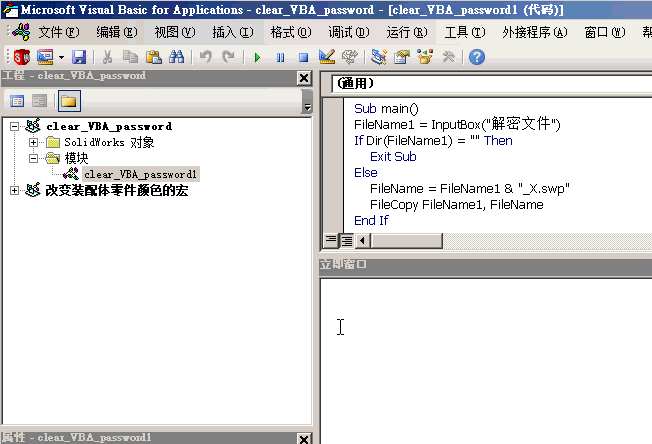Select clear_VBA_password1 module in tree
Screen dimensions: 652x444
tap(140, 174)
